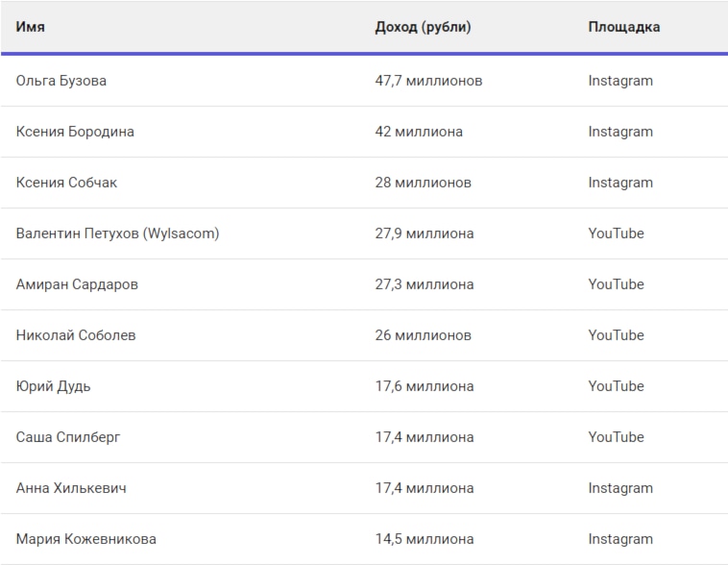Select the name Ксения Бородина
Screen dimensions: 728x565
pos(75,132)
